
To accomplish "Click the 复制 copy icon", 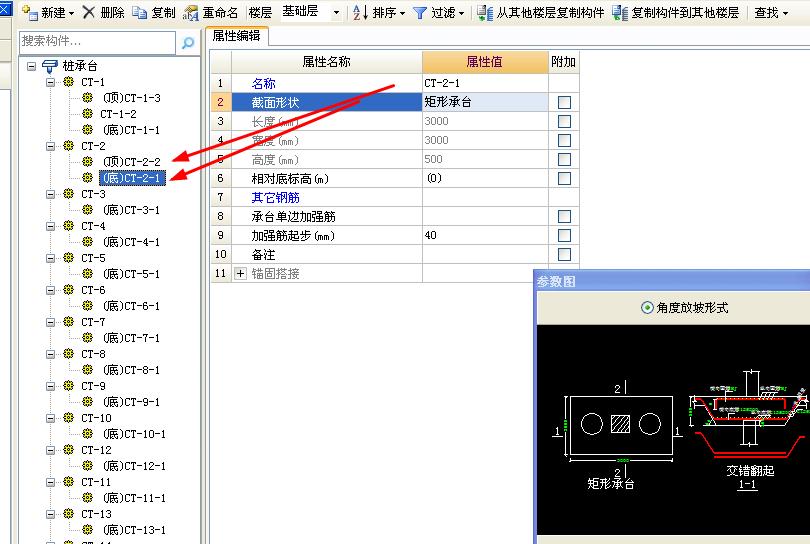I will [x=139, y=12].
